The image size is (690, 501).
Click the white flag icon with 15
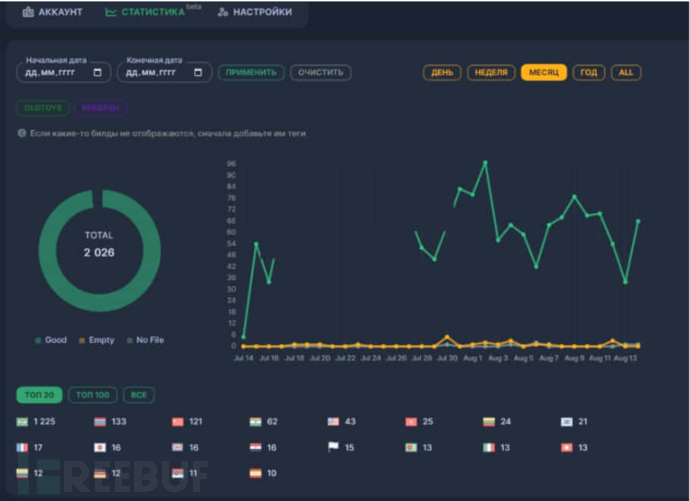334,447
